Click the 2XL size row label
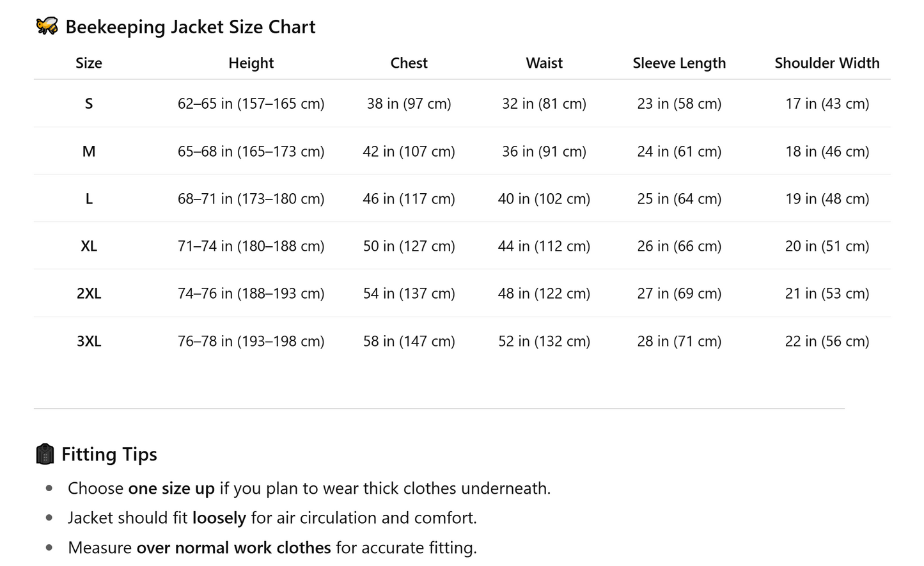Screen dimensions: 924x566 pyautogui.click(x=89, y=294)
